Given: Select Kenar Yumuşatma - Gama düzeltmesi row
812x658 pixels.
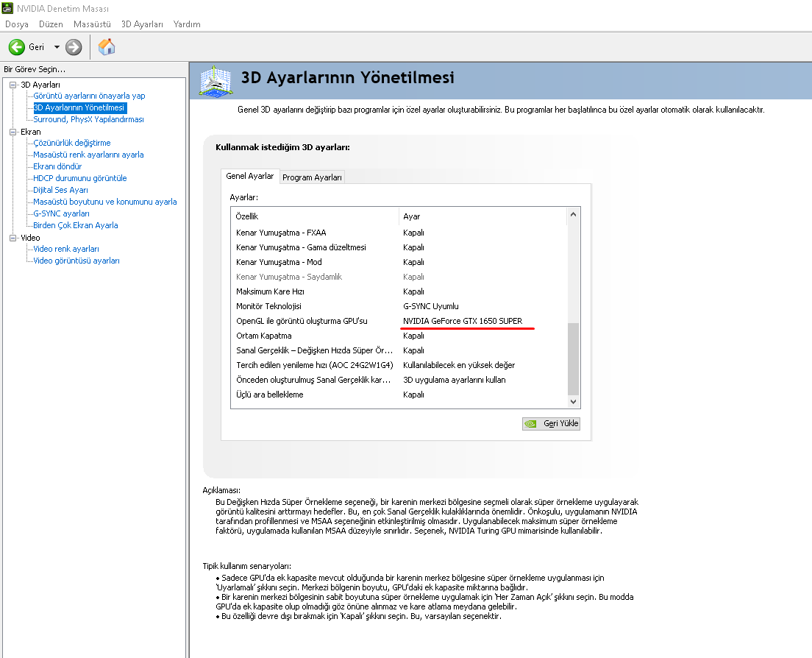Looking at the screenshot, I should point(399,247).
